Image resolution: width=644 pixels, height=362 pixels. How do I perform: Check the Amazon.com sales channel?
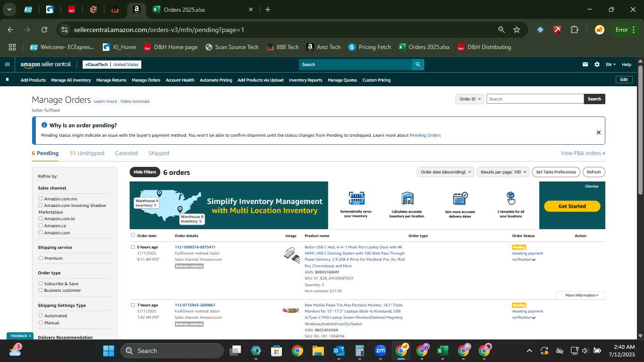41,232
